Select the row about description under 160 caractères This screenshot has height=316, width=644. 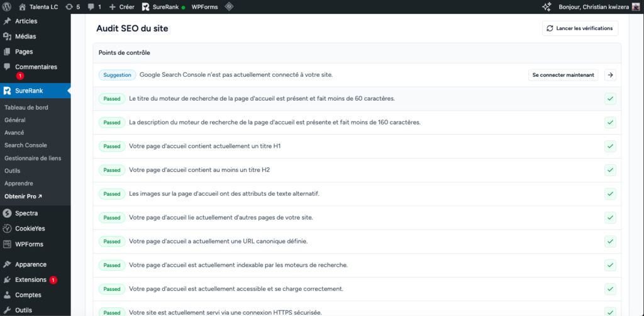pyautogui.click(x=357, y=123)
